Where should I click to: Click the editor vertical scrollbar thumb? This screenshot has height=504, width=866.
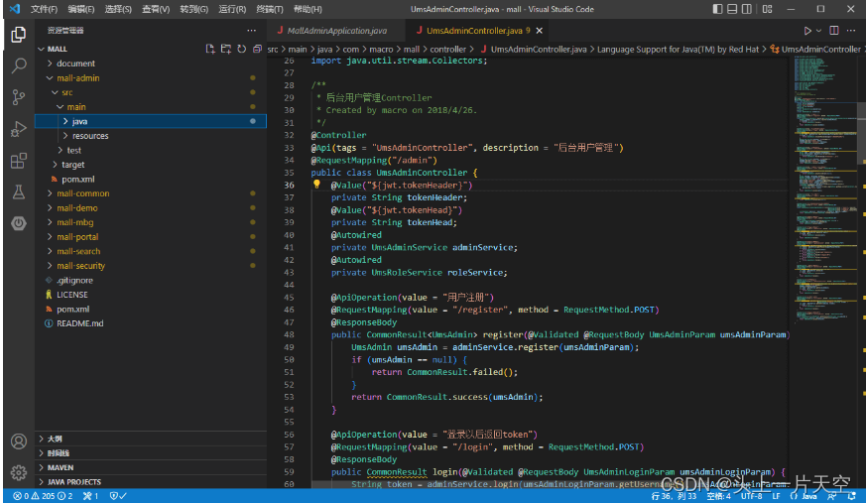862,133
